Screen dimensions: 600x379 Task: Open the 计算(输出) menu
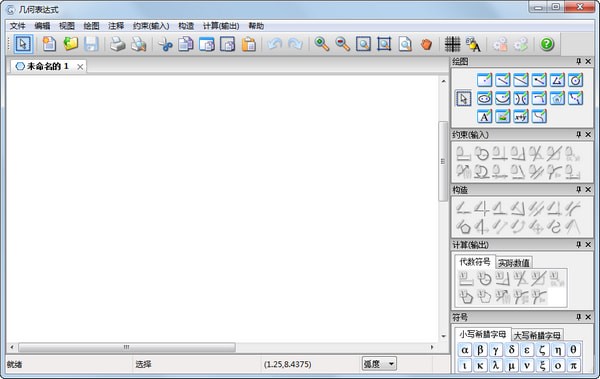(221, 26)
